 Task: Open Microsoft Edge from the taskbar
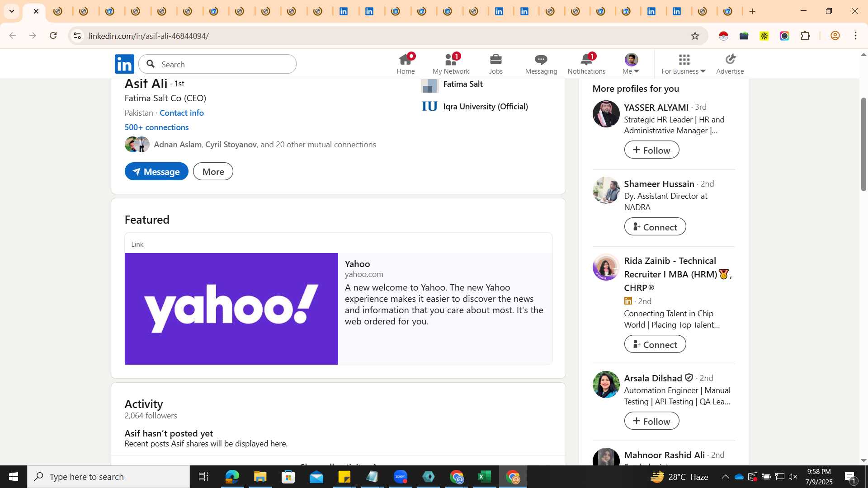click(232, 477)
